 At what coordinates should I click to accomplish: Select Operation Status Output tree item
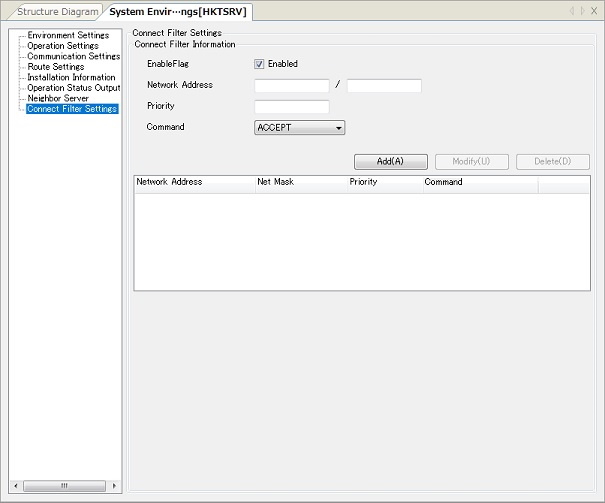pyautogui.click(x=73, y=88)
